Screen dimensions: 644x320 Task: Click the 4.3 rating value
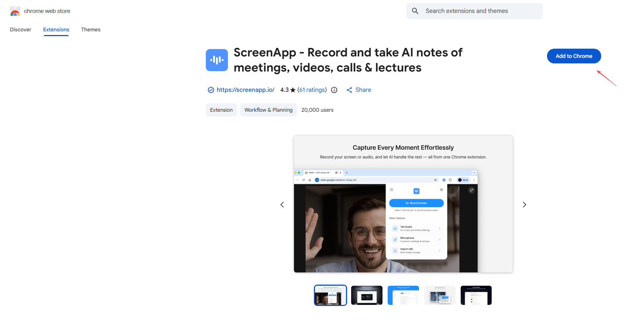pos(284,90)
